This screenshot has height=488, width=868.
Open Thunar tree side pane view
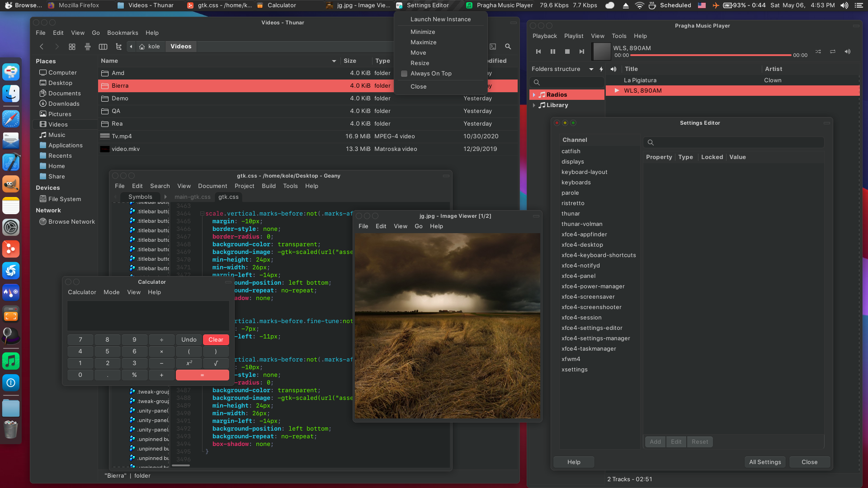[118, 47]
